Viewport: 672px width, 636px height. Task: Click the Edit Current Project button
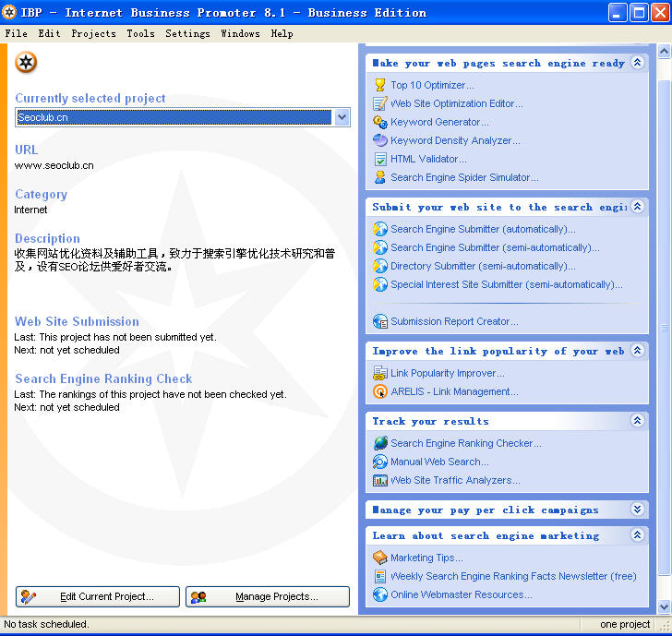click(x=98, y=596)
